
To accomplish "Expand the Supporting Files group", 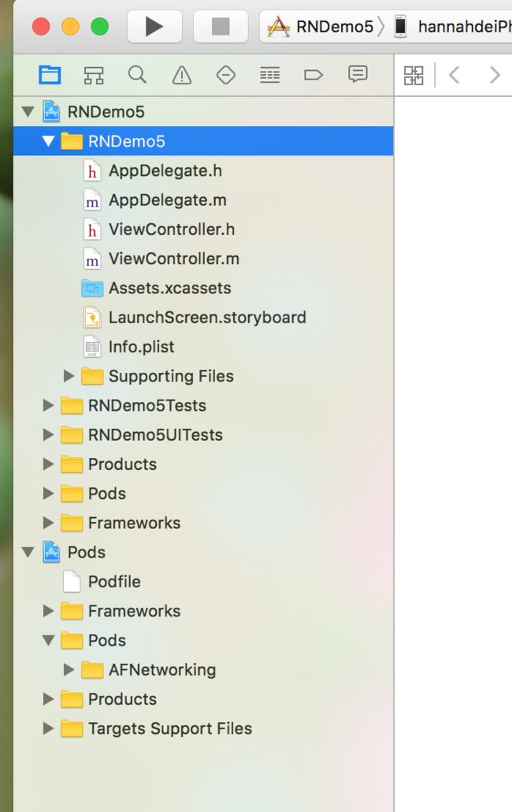I will [69, 376].
